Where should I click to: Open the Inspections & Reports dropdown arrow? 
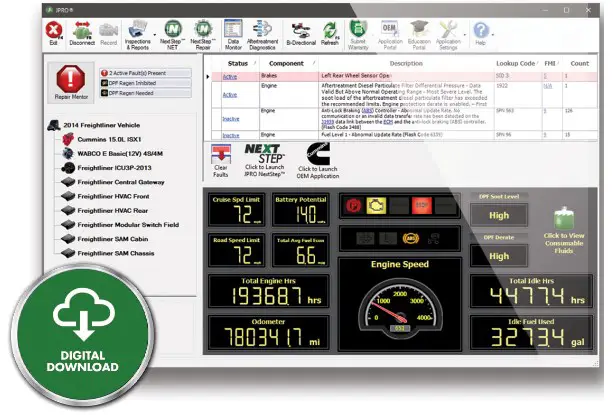point(154,35)
